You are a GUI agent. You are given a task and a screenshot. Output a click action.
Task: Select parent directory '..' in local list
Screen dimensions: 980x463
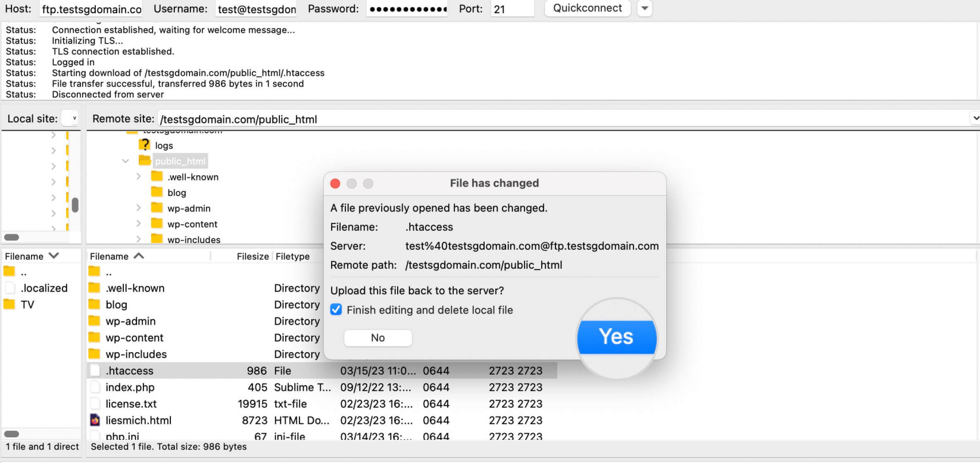pos(24,272)
